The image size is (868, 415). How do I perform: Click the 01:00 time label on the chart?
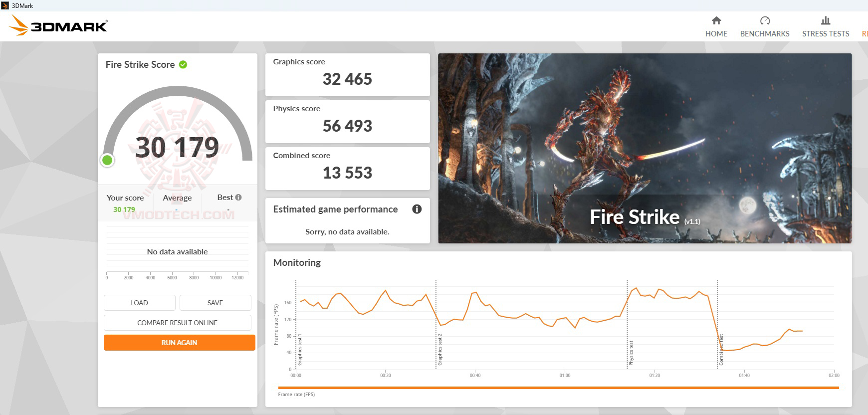[x=565, y=375]
